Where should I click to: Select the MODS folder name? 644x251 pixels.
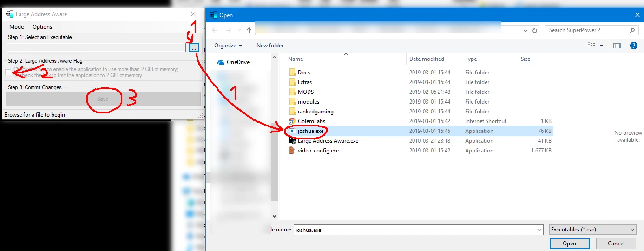click(306, 92)
